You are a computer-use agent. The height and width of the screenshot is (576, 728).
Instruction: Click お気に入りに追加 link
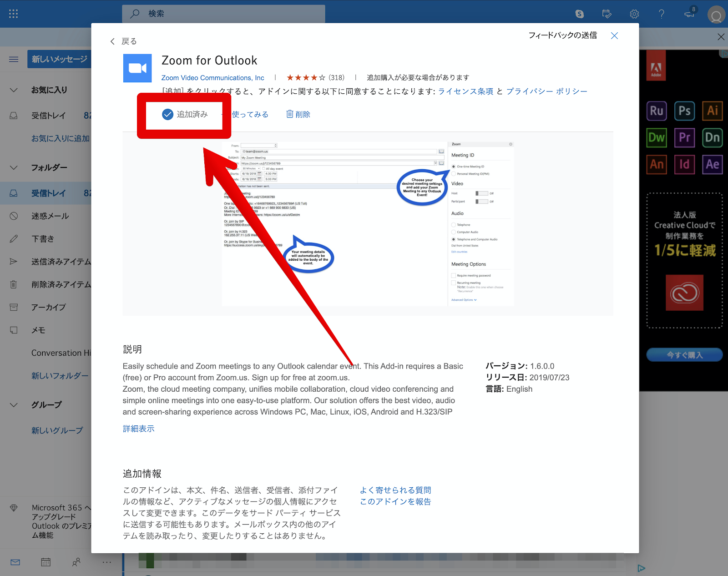pos(61,138)
